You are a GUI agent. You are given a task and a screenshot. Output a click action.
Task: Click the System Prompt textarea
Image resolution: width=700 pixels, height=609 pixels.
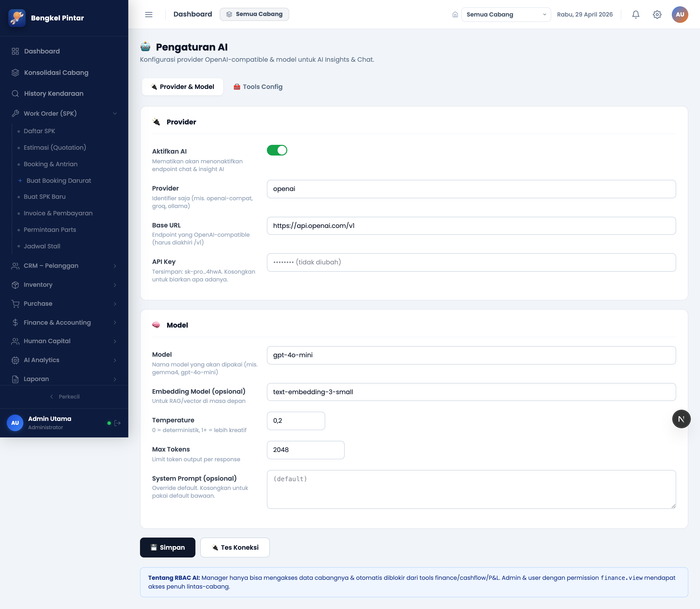(471, 489)
